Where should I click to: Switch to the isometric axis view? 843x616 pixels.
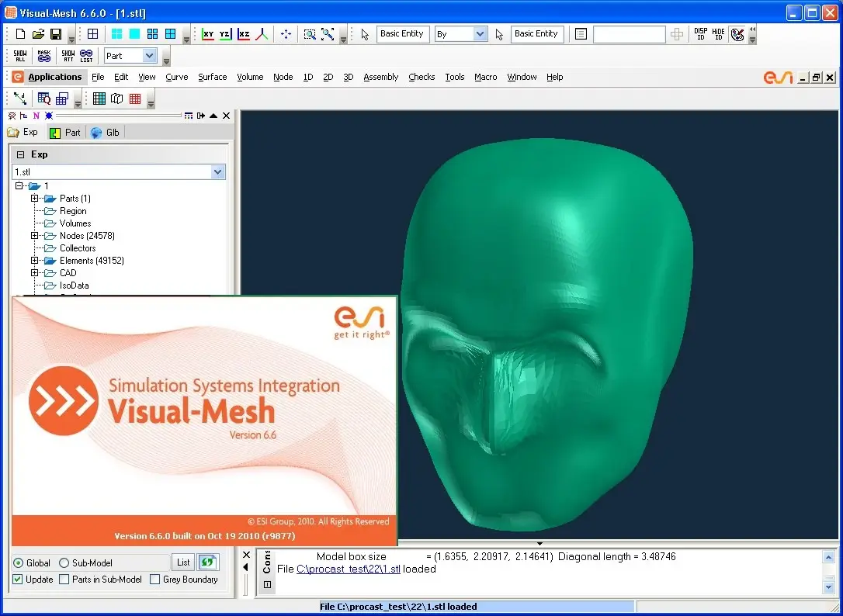click(262, 34)
